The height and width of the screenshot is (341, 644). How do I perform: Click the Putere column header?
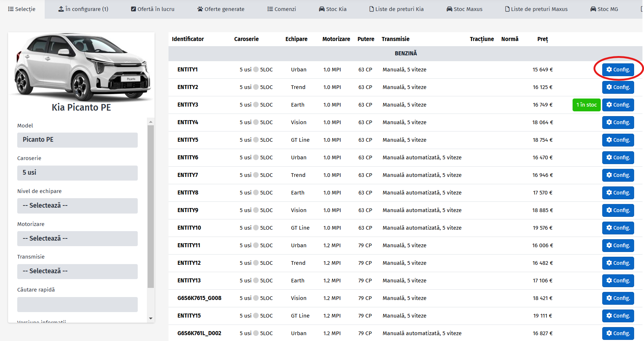tap(366, 39)
